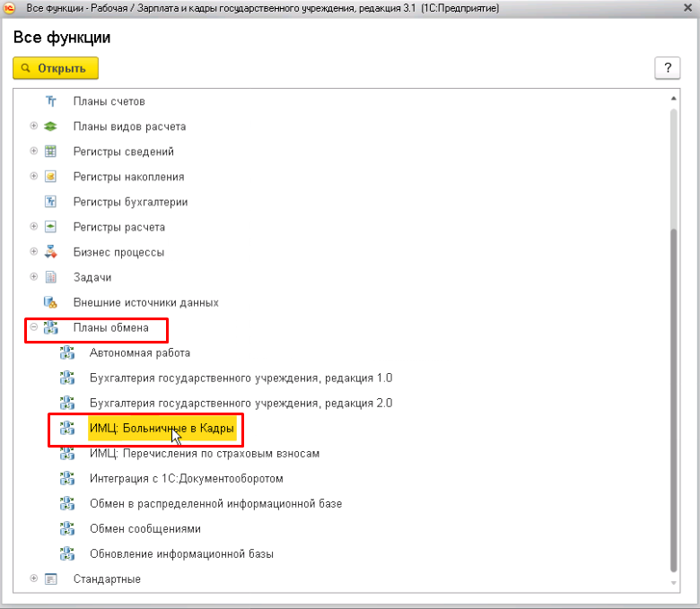Select Интеграция с 1С:Документооборотом item
The height and width of the screenshot is (609, 700).
[186, 479]
